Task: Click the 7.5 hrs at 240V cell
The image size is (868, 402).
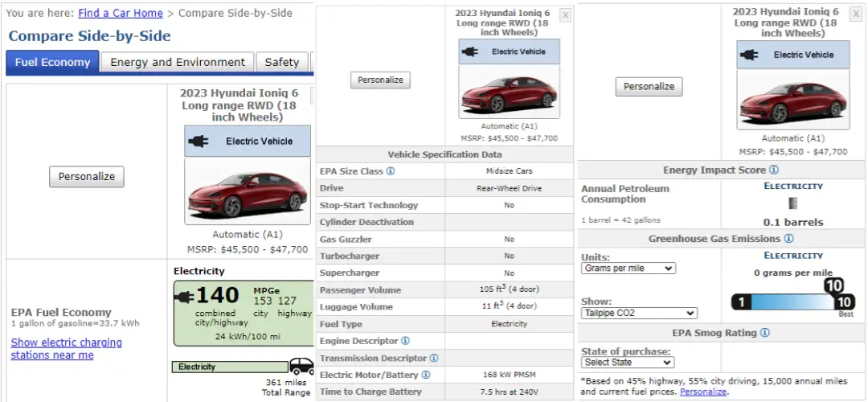Action: [510, 392]
